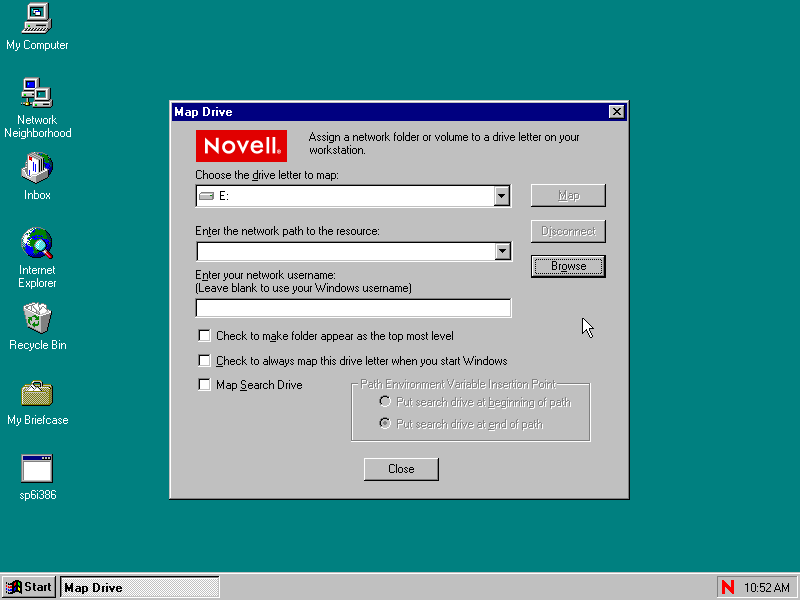Screen dimensions: 800x600
Task: Click the Disconnect button
Action: (568, 231)
